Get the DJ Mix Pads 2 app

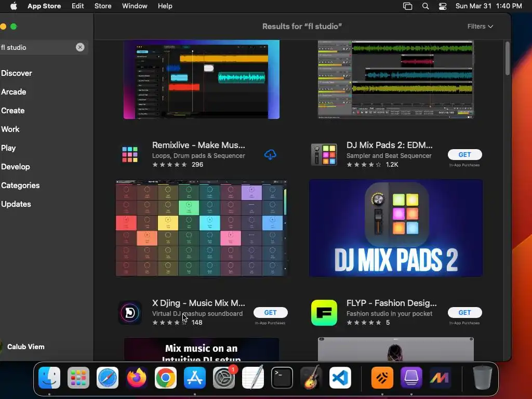point(464,154)
